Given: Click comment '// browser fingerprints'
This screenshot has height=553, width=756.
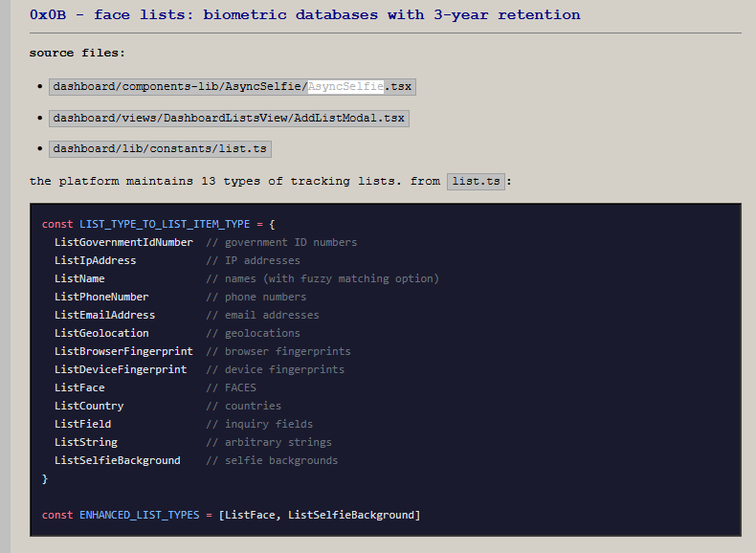Looking at the screenshot, I should pos(278,351).
